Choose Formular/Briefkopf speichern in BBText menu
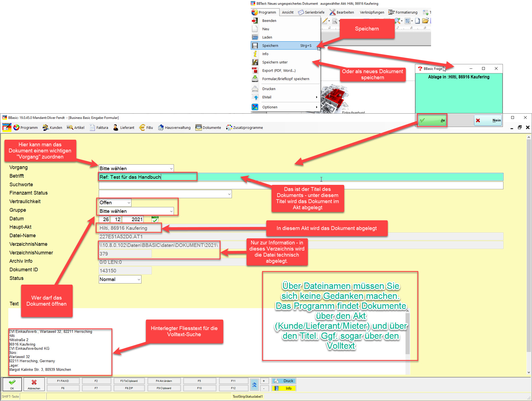 coord(286,79)
